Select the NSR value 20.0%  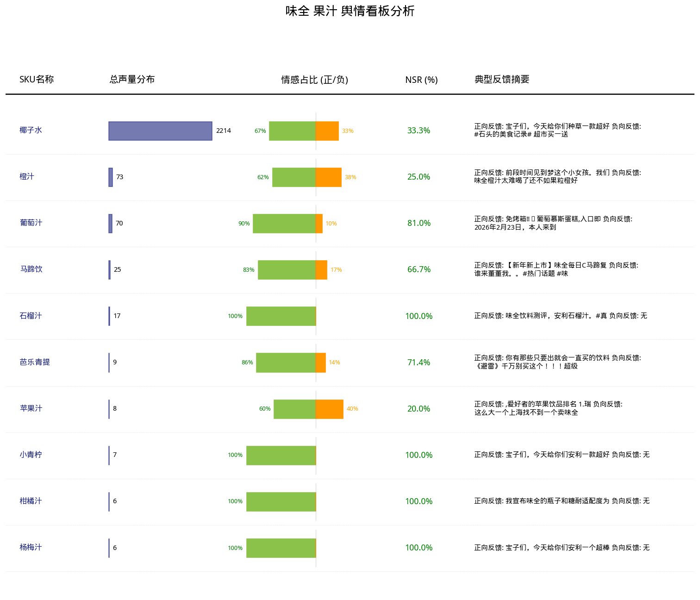(419, 409)
